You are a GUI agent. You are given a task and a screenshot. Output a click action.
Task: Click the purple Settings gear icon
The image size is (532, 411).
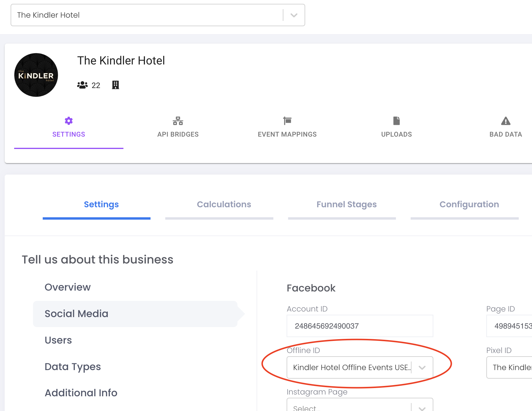69,121
